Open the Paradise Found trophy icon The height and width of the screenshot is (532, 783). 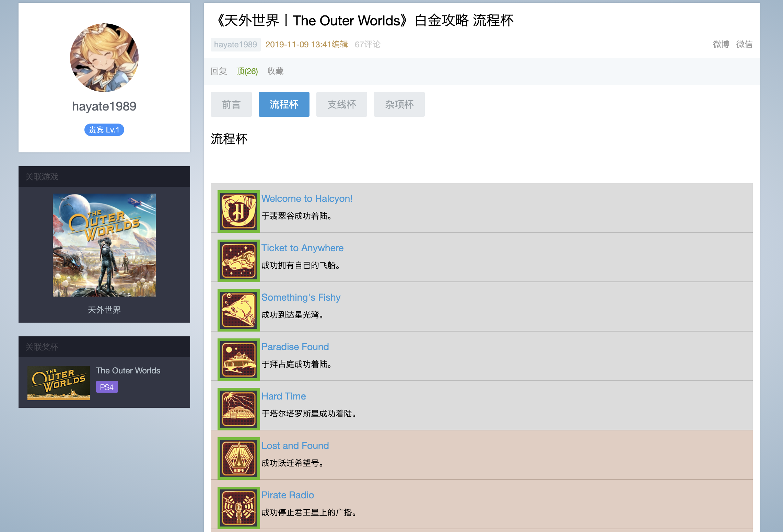pos(239,359)
